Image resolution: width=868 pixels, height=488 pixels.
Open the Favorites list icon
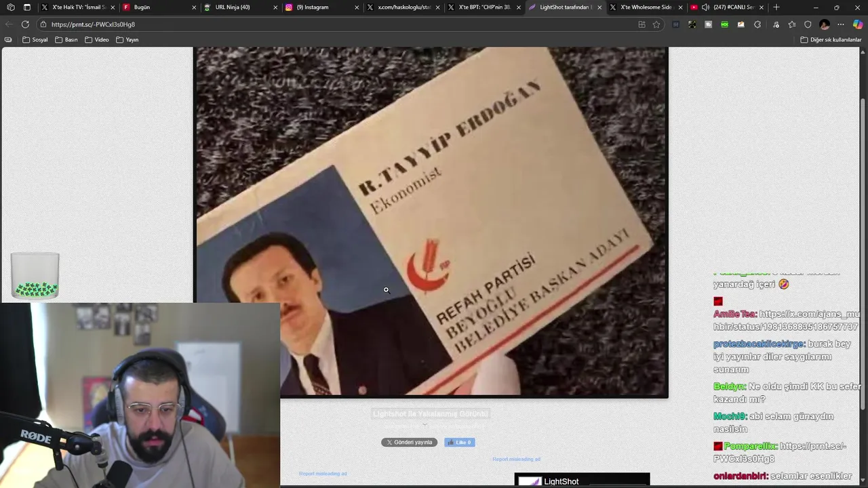[x=792, y=24]
